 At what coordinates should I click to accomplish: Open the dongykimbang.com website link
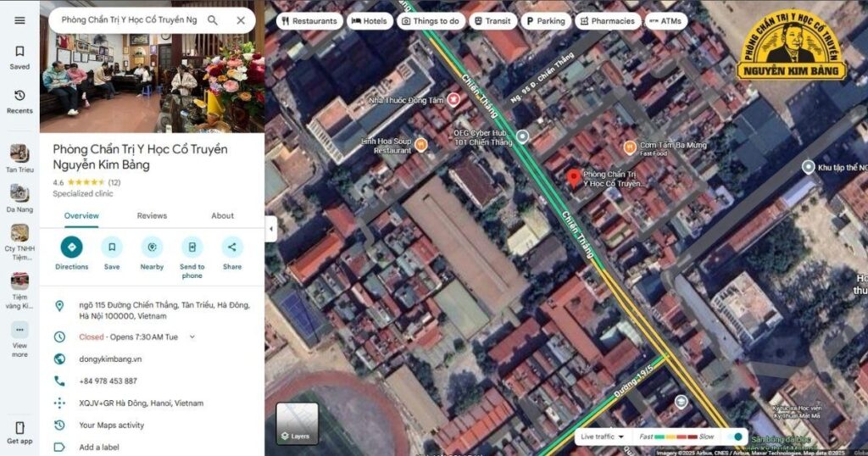(x=110, y=359)
